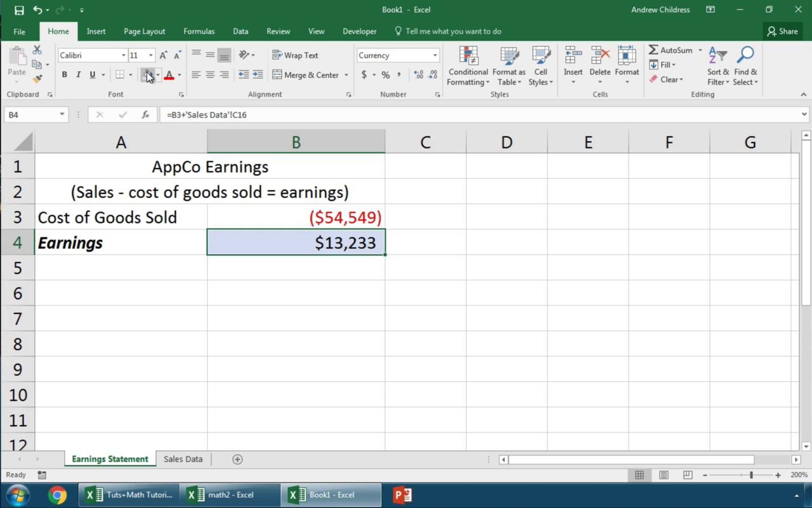Open the Calibri font name dropdown

tap(123, 55)
